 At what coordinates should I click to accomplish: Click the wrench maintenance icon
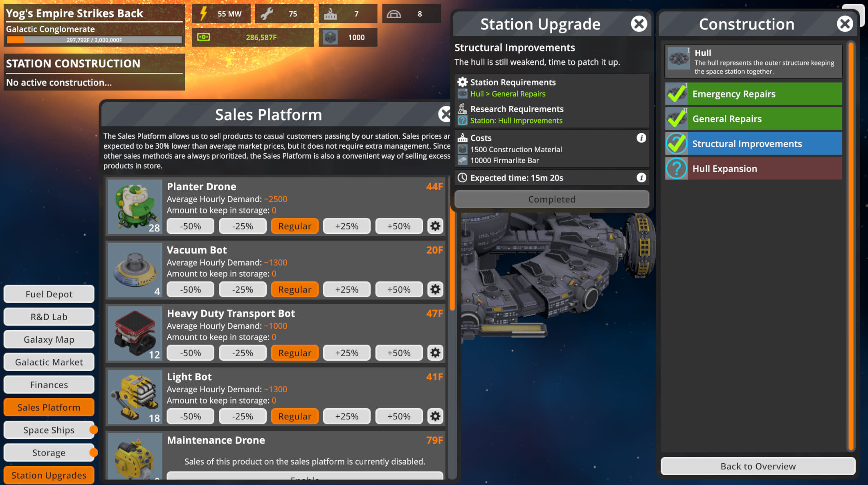[x=267, y=14]
